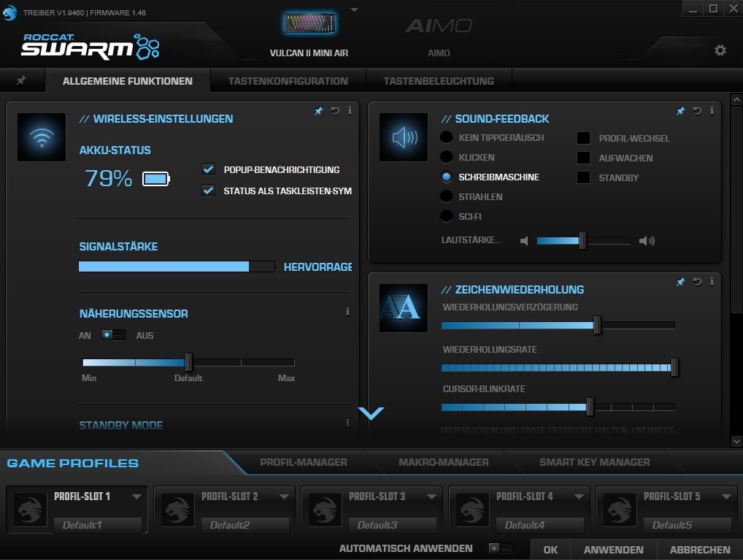This screenshot has width=743, height=560.
Task: Open the device selector dropdown arrow at top
Action: (354, 10)
